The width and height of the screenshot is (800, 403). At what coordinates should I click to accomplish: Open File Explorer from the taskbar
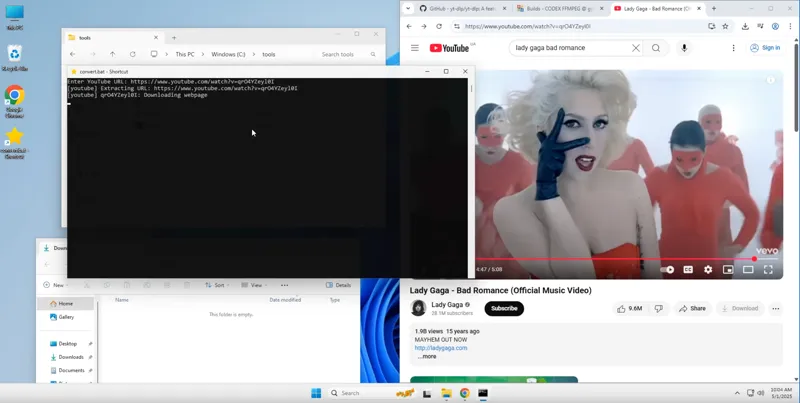click(x=446, y=393)
